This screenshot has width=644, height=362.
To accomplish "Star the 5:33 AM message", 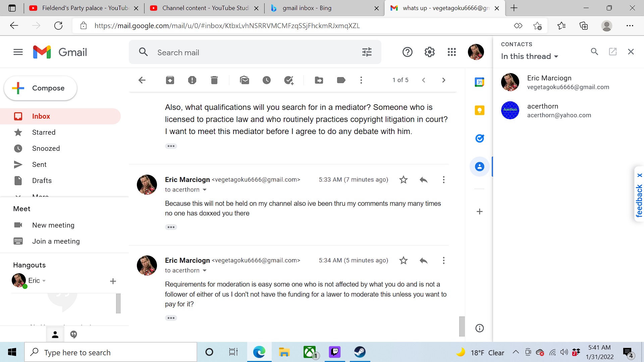I will click(x=404, y=180).
